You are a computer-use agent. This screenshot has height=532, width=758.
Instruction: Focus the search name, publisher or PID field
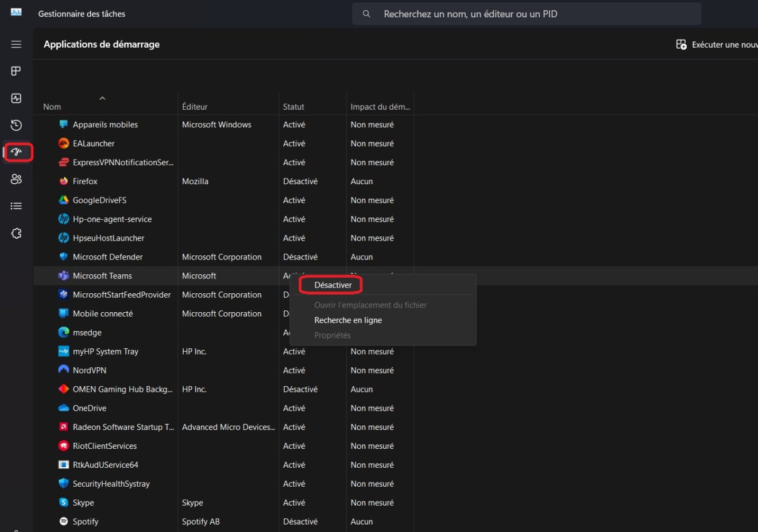point(527,14)
